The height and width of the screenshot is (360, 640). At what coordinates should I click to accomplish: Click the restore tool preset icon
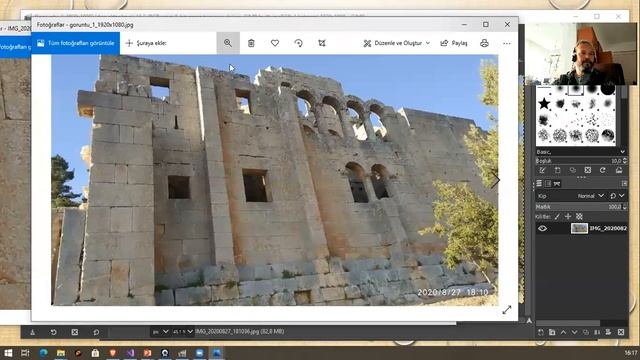tap(53, 332)
